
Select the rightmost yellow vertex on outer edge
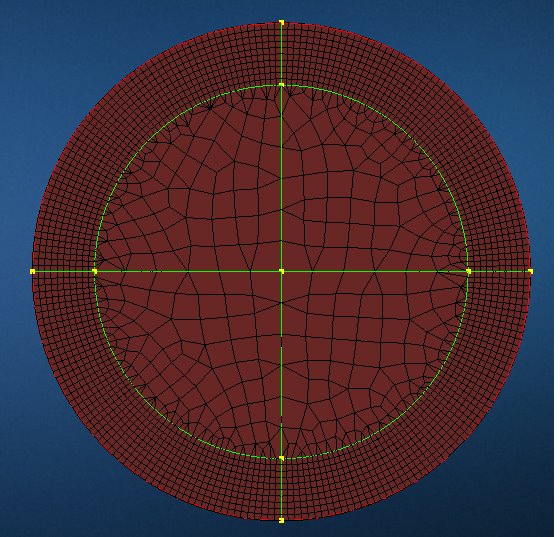click(x=530, y=271)
